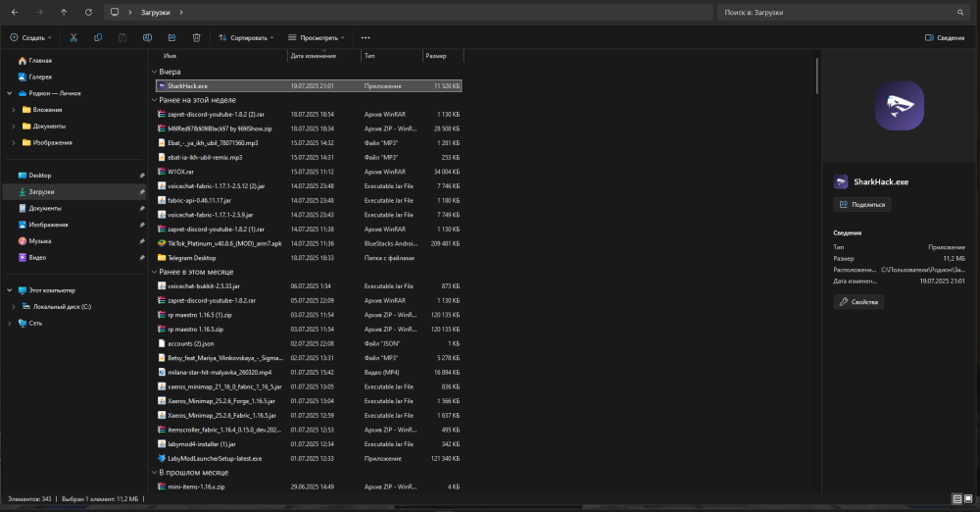
Task: Click the pin icon next to Desktop
Action: (142, 176)
